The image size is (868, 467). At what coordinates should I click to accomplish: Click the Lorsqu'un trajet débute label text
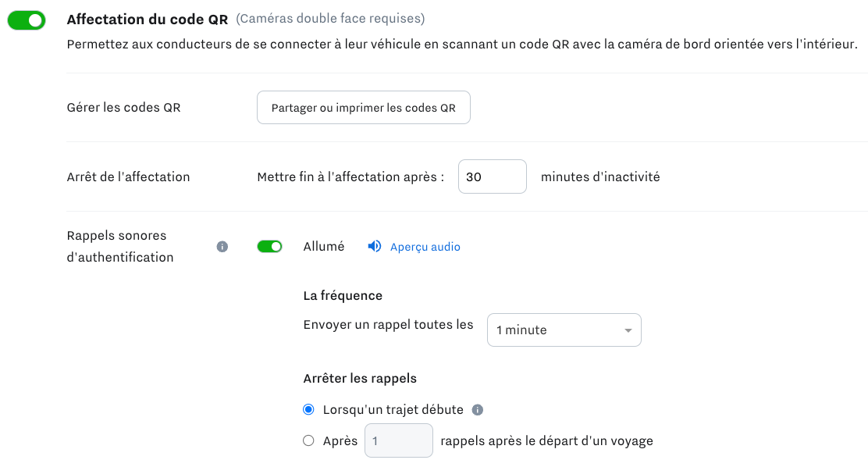[393, 409]
